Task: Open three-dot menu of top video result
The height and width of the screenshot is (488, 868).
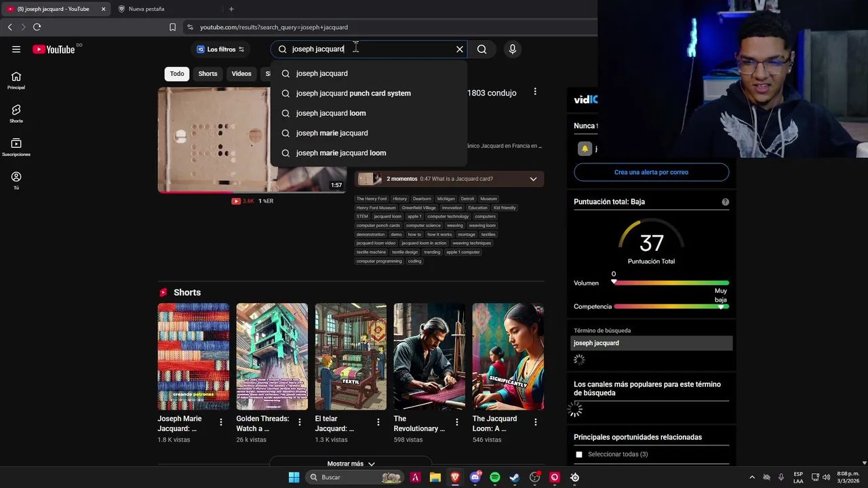Action: coord(535,91)
